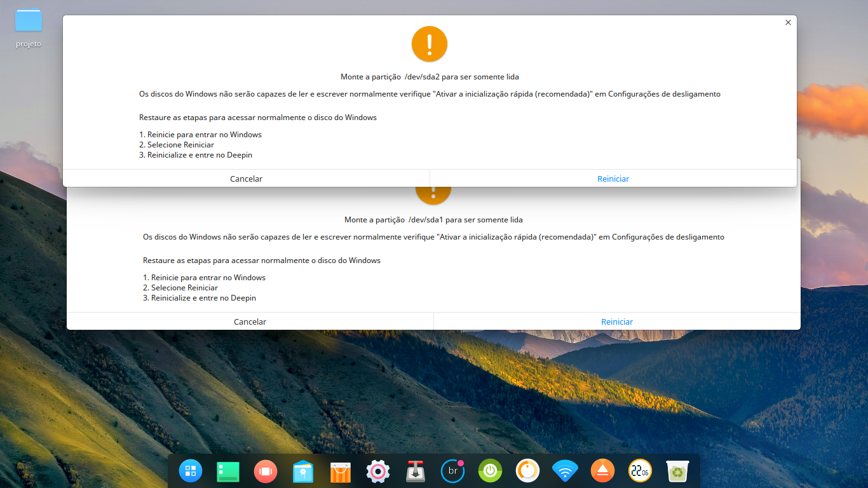Launch the File Manager from the dock
This screenshot has height=488, width=868.
[303, 471]
